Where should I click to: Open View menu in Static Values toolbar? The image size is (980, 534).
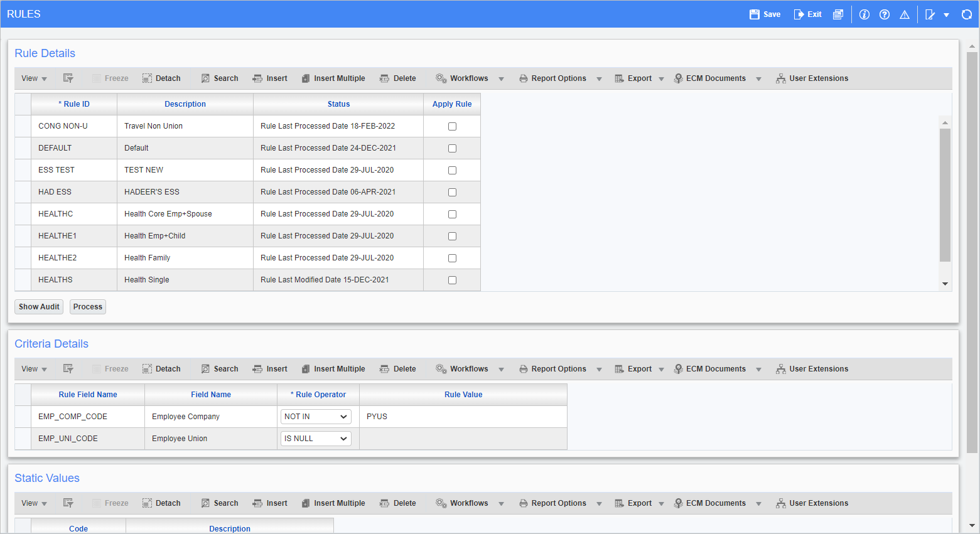point(34,503)
